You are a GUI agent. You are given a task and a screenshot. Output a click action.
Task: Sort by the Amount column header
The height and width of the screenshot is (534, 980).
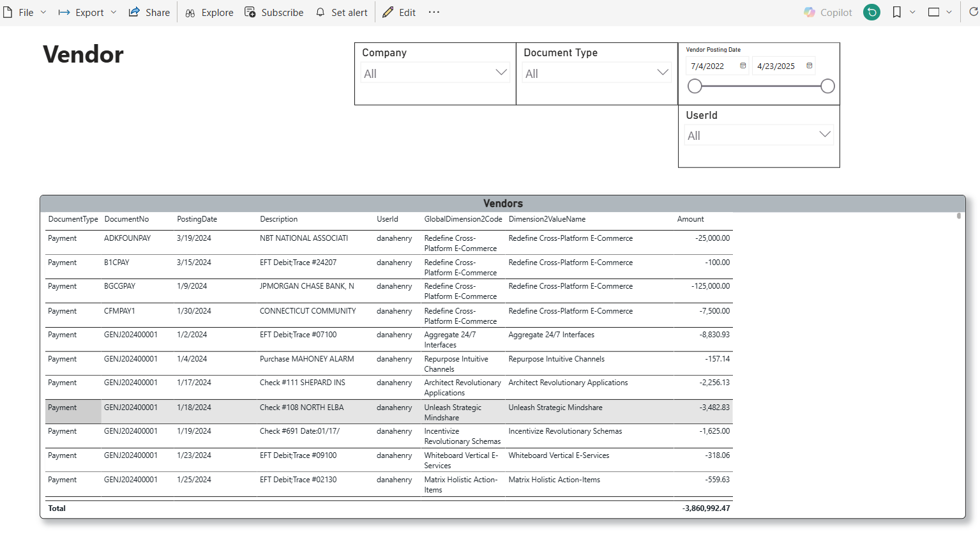(x=690, y=219)
